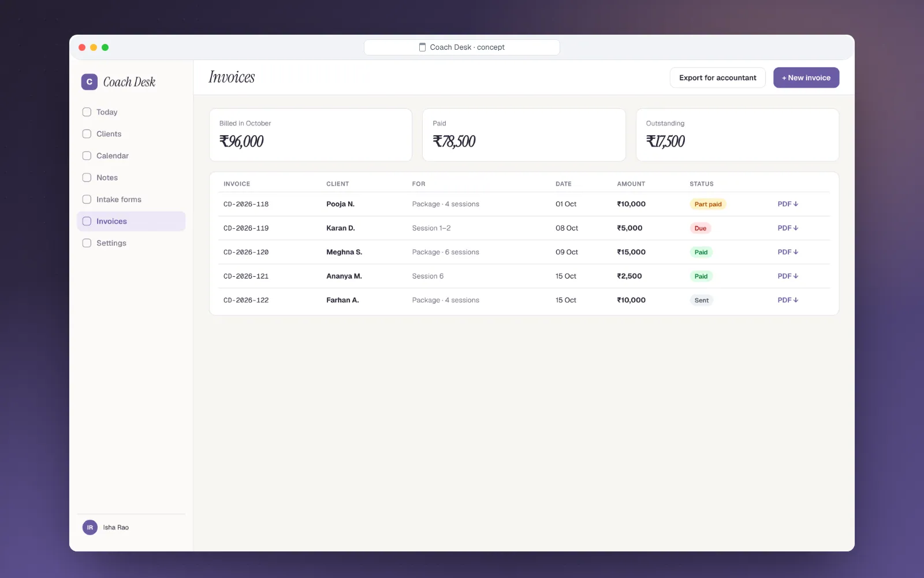Viewport: 924px width, 578px height.
Task: Click the ₹15,000 amount cell
Action: click(631, 252)
